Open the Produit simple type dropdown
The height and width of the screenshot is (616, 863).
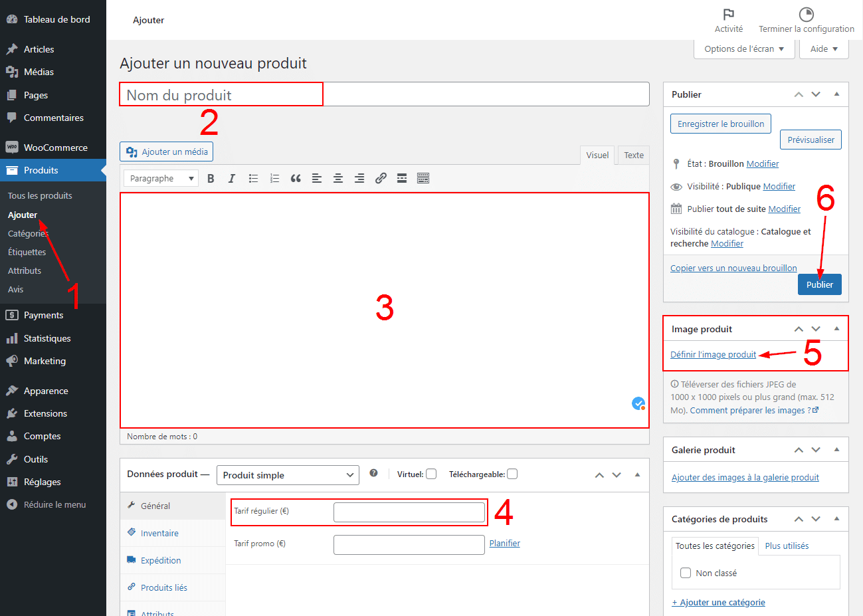click(288, 475)
